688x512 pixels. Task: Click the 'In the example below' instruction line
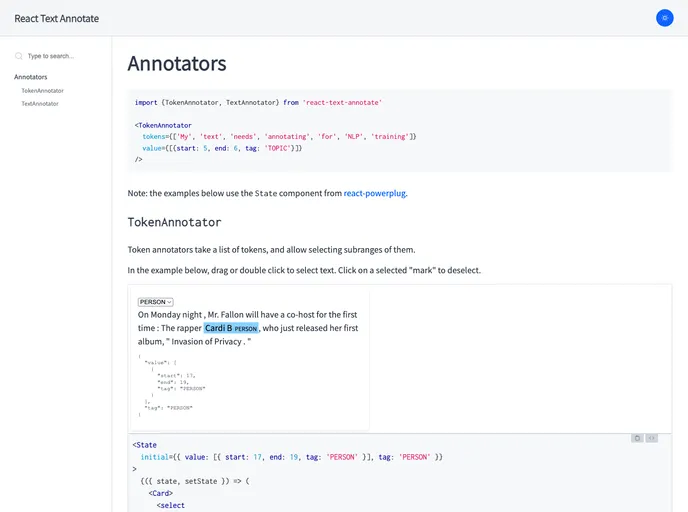coord(304,270)
